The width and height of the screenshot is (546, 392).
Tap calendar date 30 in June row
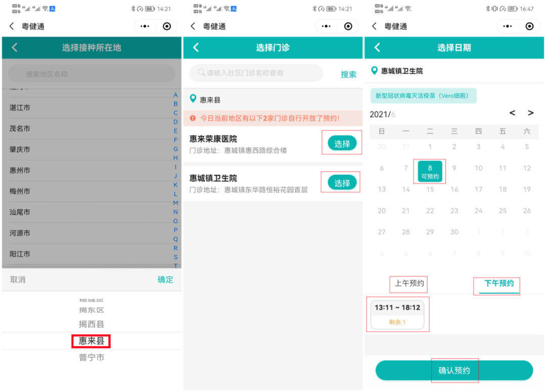coord(454,232)
